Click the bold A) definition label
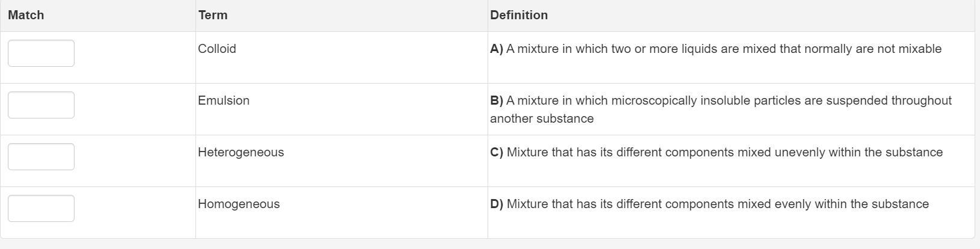The width and height of the screenshot is (980, 249). [497, 49]
